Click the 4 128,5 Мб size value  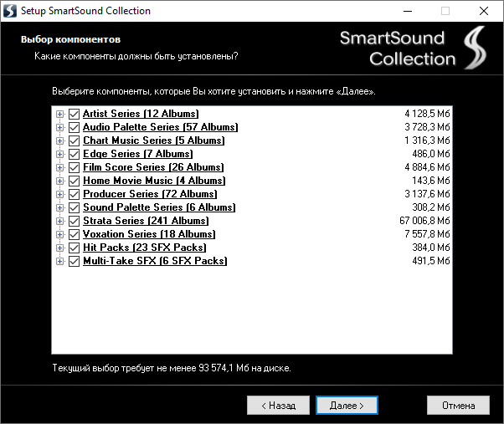coord(427,114)
